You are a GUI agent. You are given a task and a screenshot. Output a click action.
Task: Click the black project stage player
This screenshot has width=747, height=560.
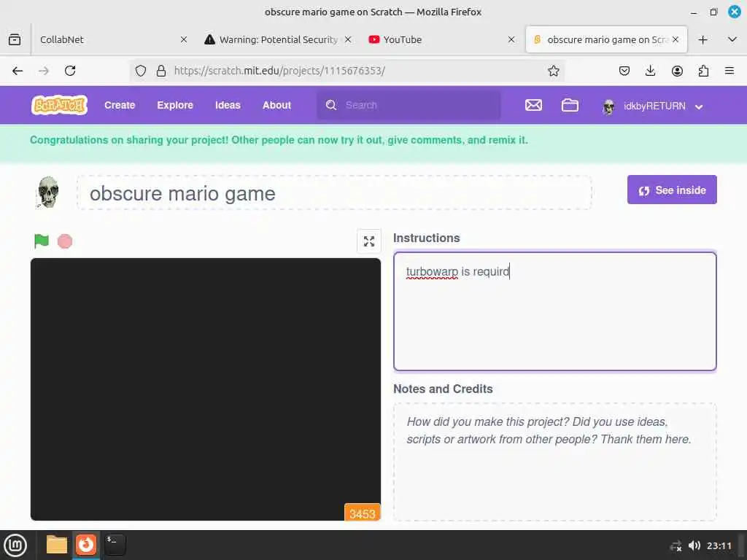point(205,389)
